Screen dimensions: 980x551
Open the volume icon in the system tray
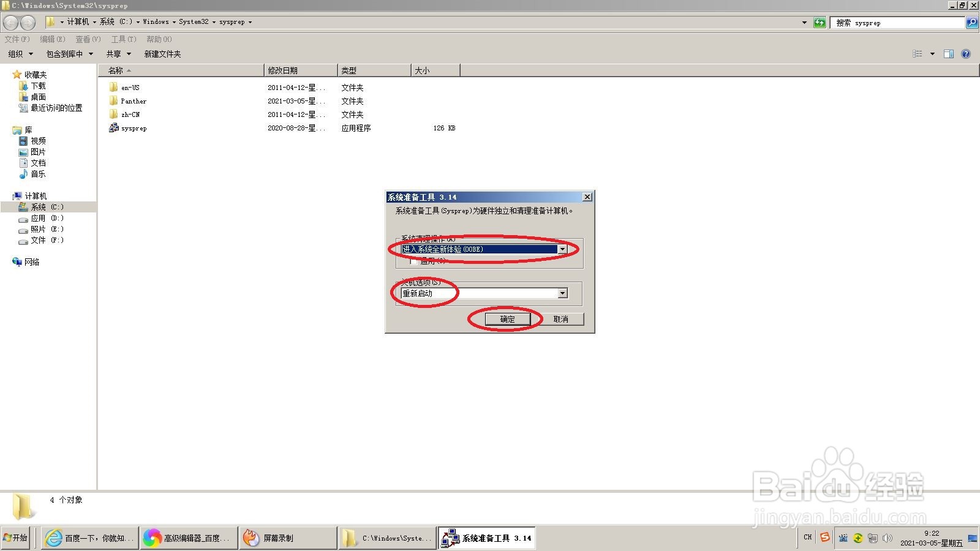[888, 539]
